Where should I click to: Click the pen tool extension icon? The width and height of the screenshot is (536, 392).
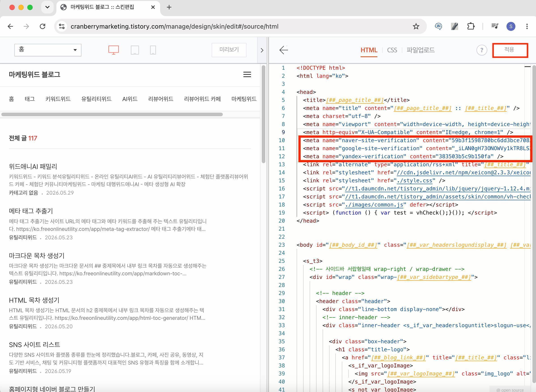tap(454, 26)
